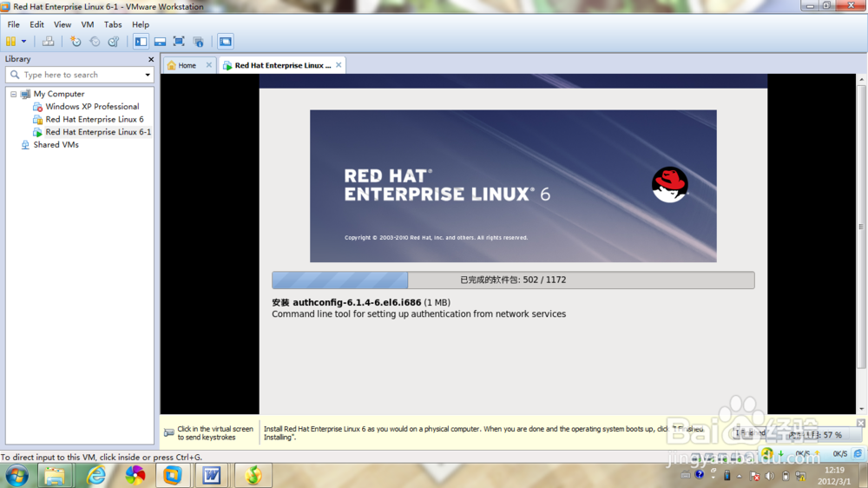The height and width of the screenshot is (488, 868).
Task: Click the on-screen keyboard tray icon
Action: (x=686, y=475)
